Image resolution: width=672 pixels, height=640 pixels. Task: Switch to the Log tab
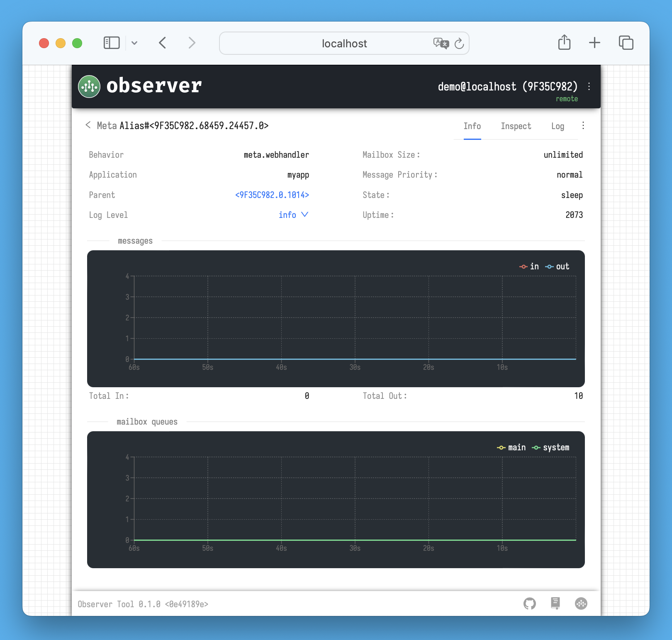[557, 126]
